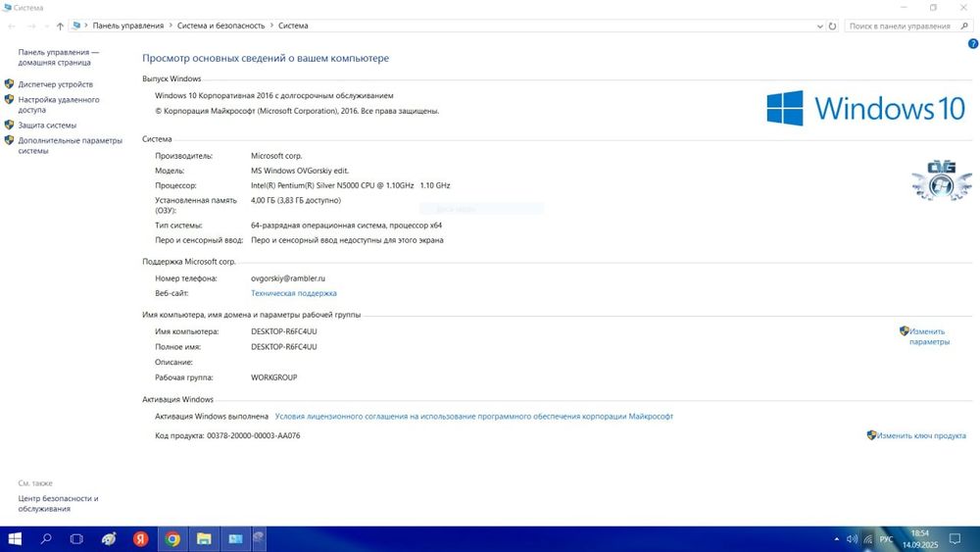This screenshot has width=980, height=552.
Task: Refresh the Система page
Action: [832, 26]
